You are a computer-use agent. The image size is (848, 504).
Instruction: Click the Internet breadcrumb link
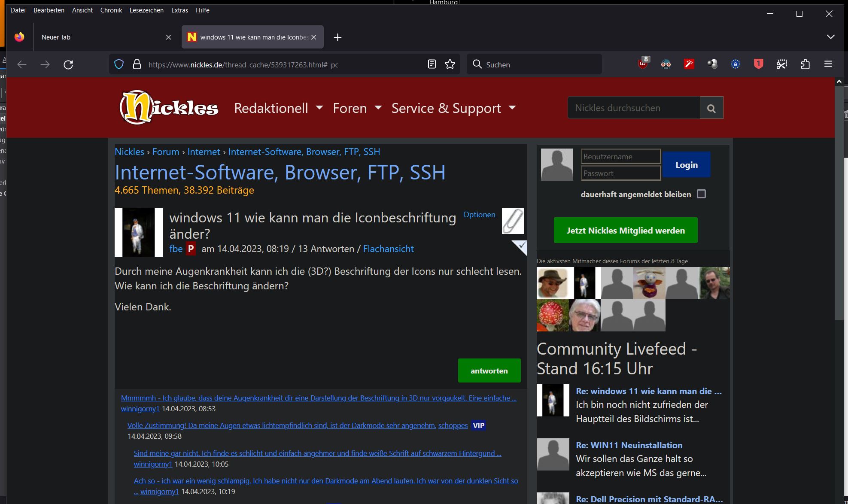[x=204, y=152]
